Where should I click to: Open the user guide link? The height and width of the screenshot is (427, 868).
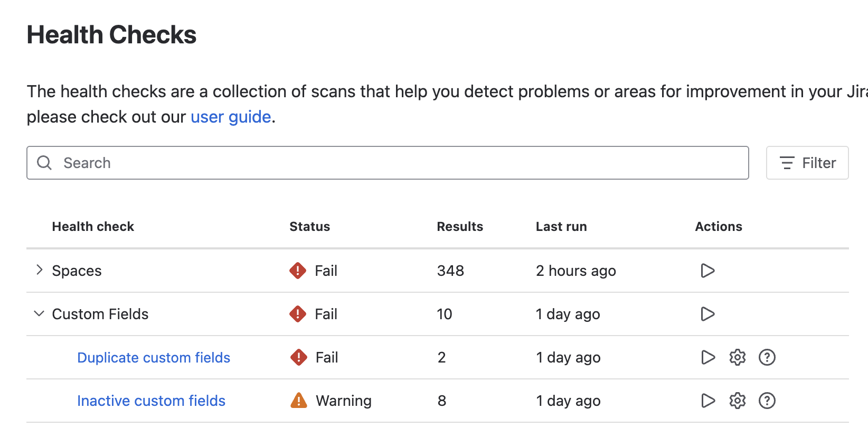(x=231, y=117)
